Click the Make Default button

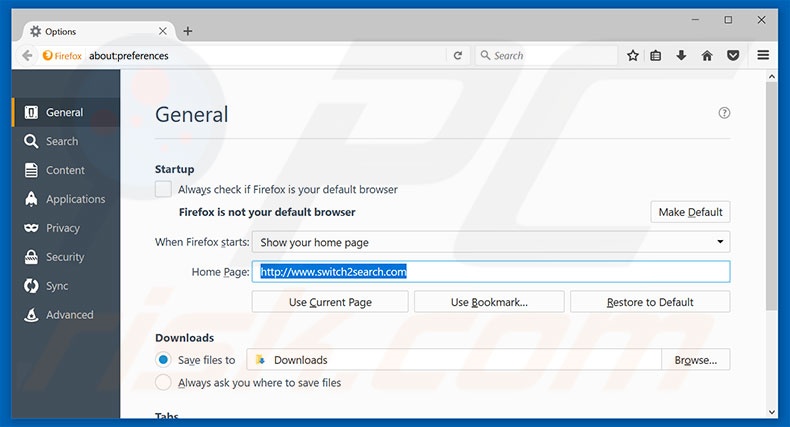click(x=690, y=212)
